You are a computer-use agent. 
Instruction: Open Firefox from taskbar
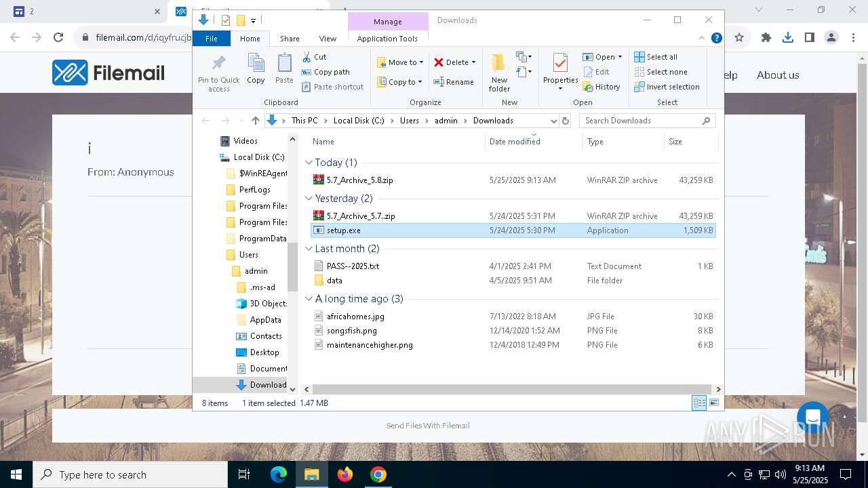(x=345, y=474)
